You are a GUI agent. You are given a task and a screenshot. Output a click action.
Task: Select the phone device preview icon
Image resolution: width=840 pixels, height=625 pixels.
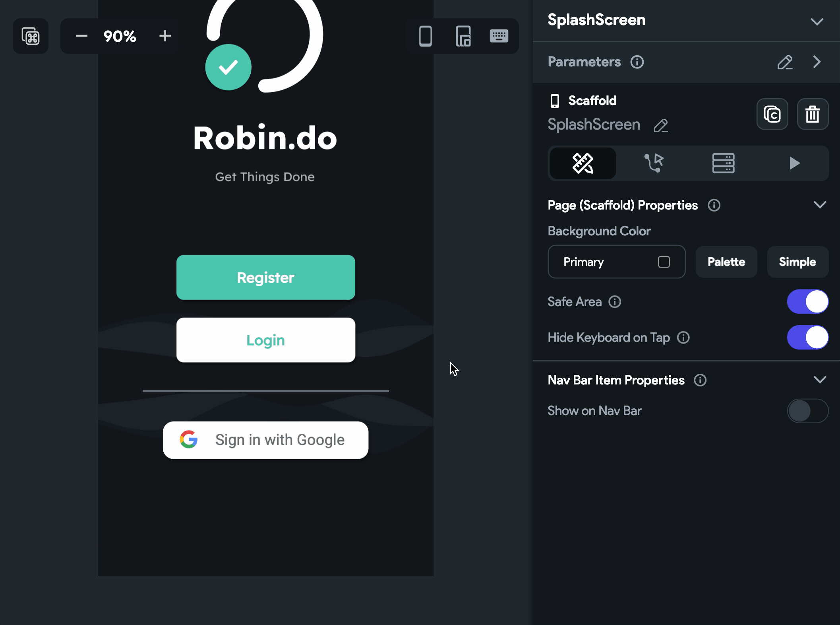425,36
